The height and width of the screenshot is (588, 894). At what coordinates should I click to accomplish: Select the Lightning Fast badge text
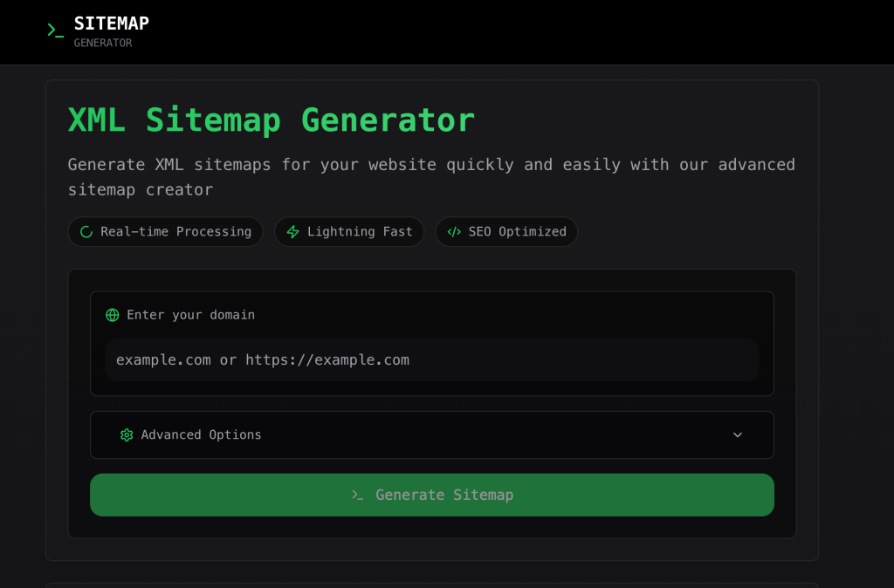360,232
